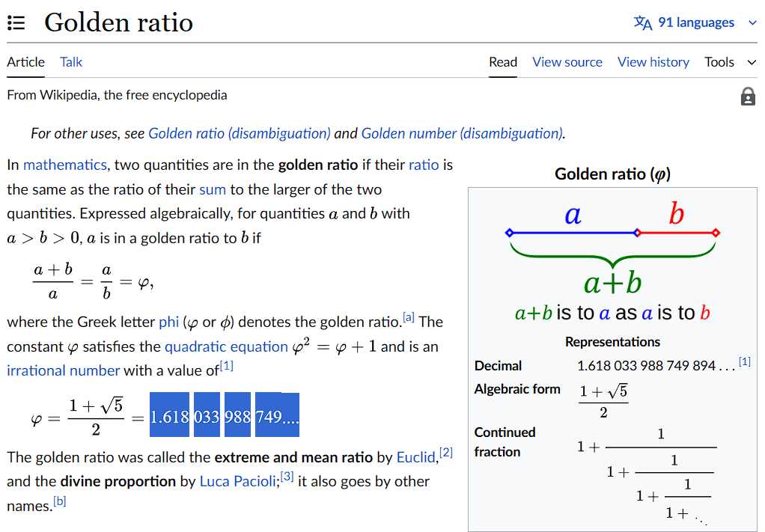Click the infobox title 'Golden ratio (φ)'
Screen dimensions: 765x532
(612, 174)
